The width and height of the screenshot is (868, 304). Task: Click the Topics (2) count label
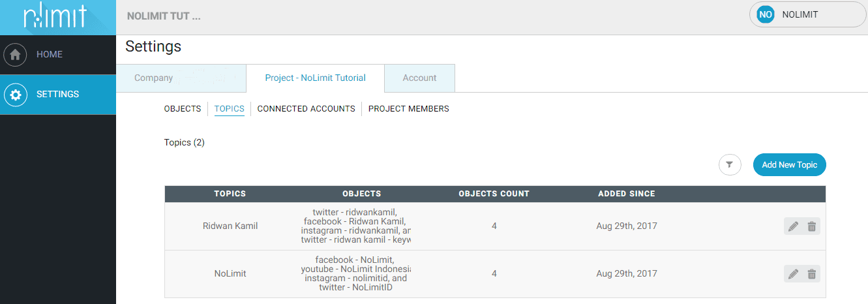pyautogui.click(x=185, y=142)
